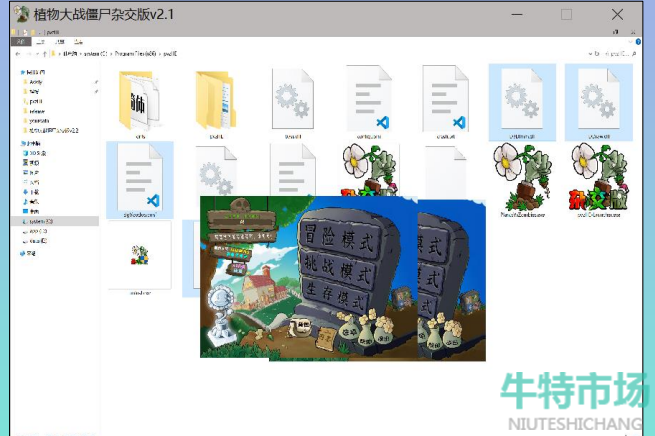Launch the 杂交版 launcher at row end
The image size is (655, 436).
point(599,177)
